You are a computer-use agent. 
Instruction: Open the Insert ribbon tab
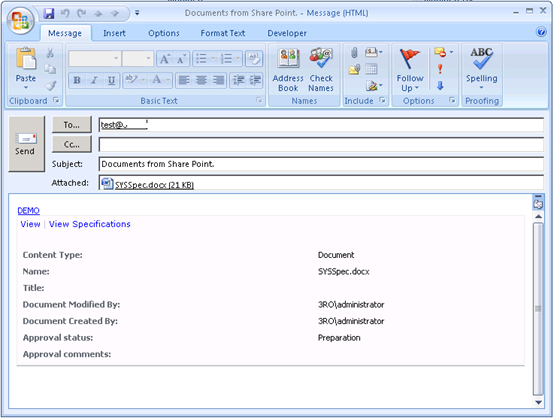pyautogui.click(x=114, y=33)
